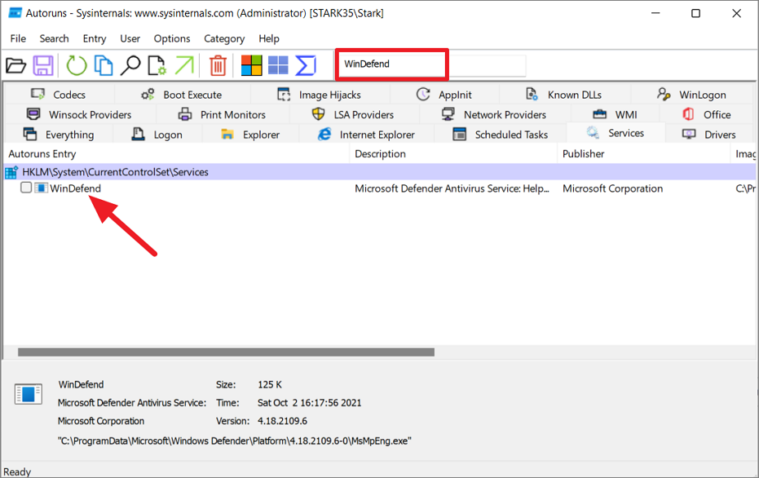The height and width of the screenshot is (478, 759).
Task: Sort by Publisher column header
Action: pos(644,154)
